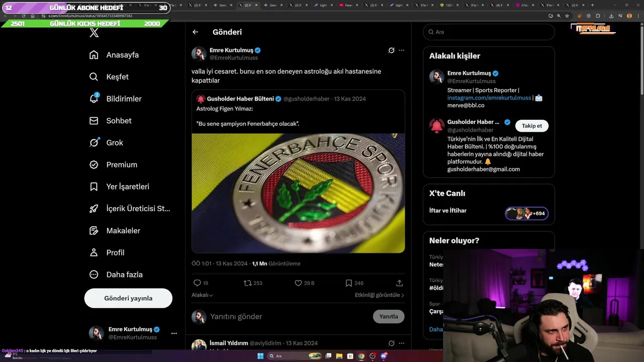The width and height of the screenshot is (644, 362).
Task: Go back with the arrow next to Gönderi
Action: (195, 32)
